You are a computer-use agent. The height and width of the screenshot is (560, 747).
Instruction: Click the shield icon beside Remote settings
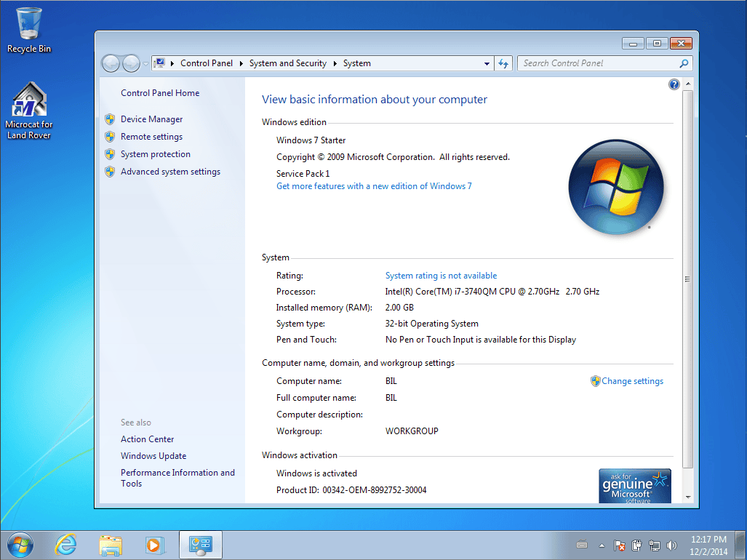click(x=110, y=137)
